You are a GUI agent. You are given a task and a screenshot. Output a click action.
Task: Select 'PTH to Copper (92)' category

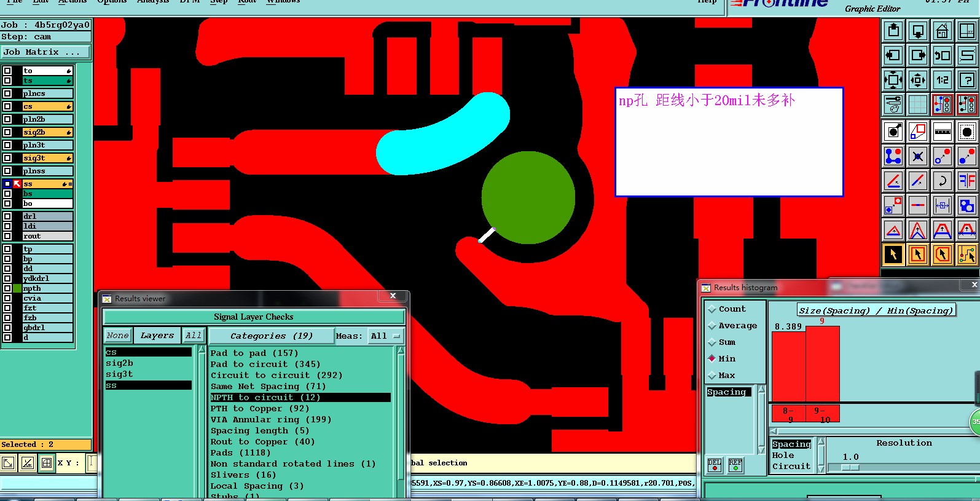[x=260, y=409]
